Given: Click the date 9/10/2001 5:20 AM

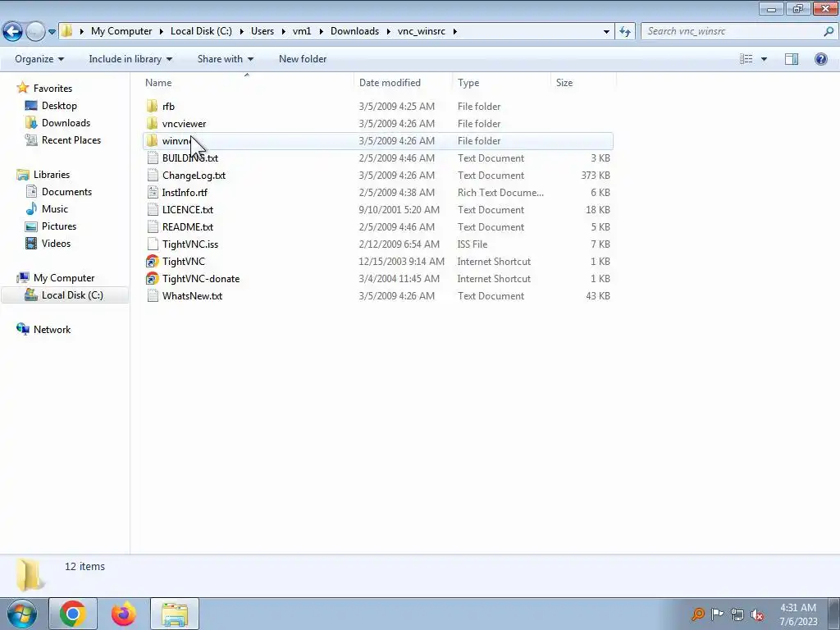Looking at the screenshot, I should point(399,209).
